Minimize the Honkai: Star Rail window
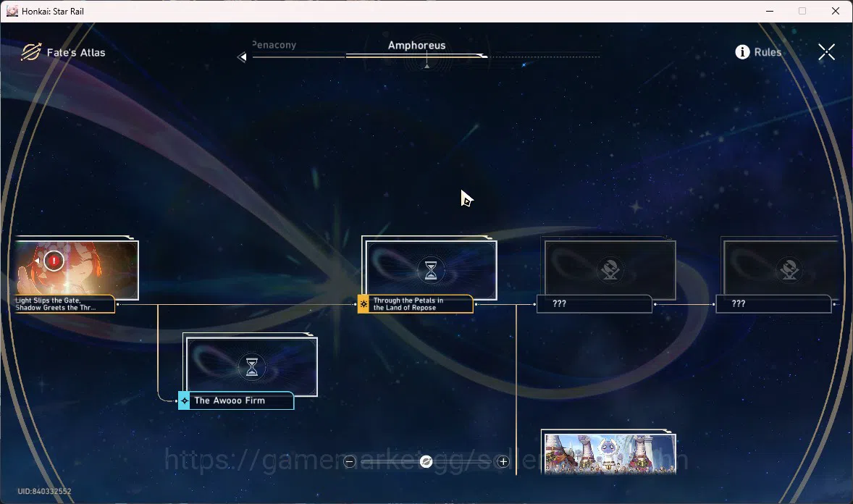This screenshot has height=504, width=853. (x=770, y=11)
